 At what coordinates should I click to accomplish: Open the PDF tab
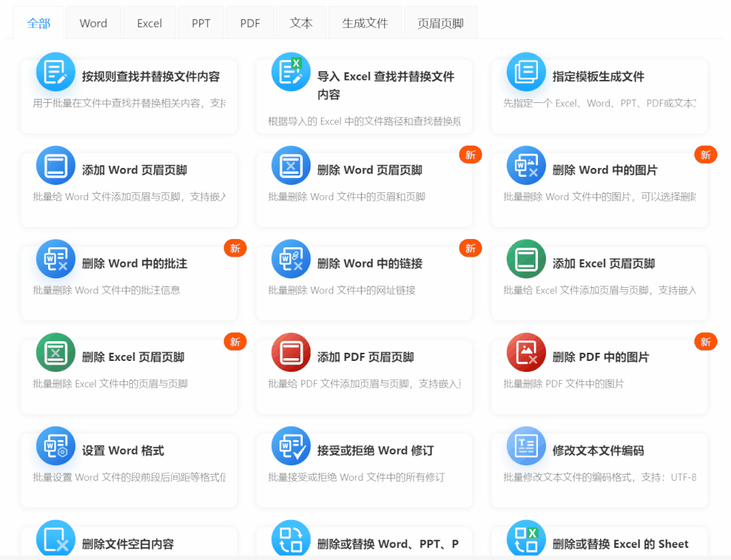[x=250, y=23]
